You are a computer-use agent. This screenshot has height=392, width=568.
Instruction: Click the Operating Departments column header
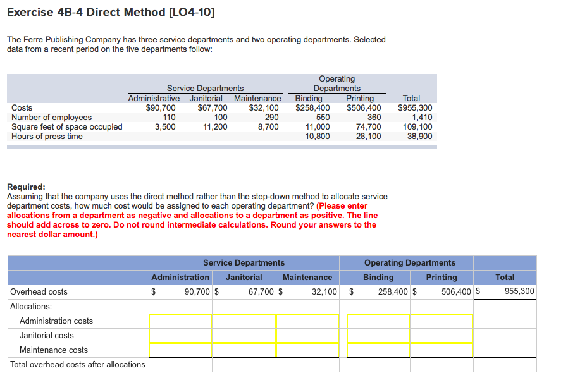pyautogui.click(x=409, y=262)
